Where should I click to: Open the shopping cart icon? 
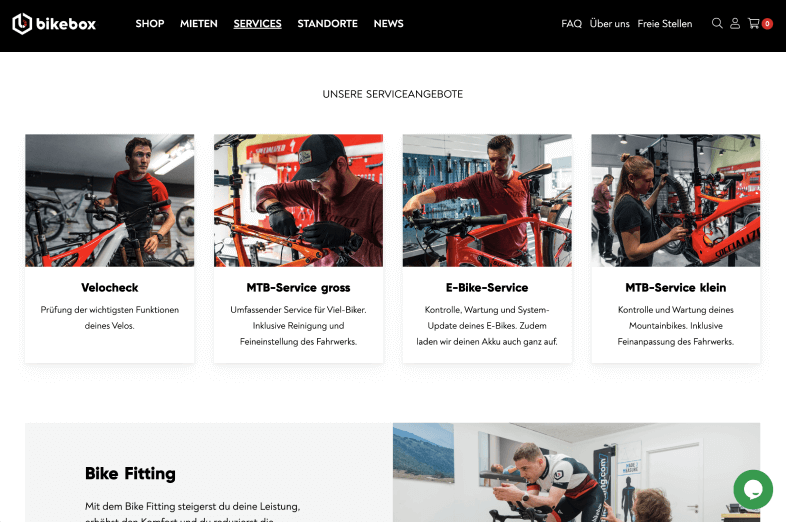click(x=753, y=24)
